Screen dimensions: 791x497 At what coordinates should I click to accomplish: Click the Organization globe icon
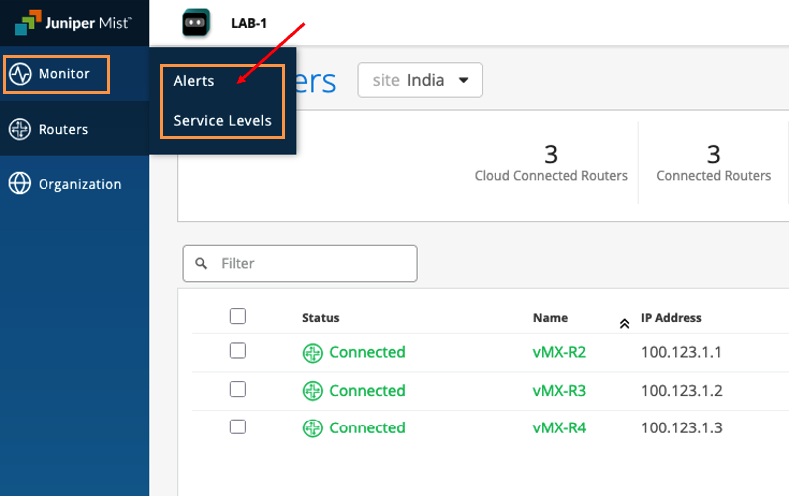(x=19, y=184)
